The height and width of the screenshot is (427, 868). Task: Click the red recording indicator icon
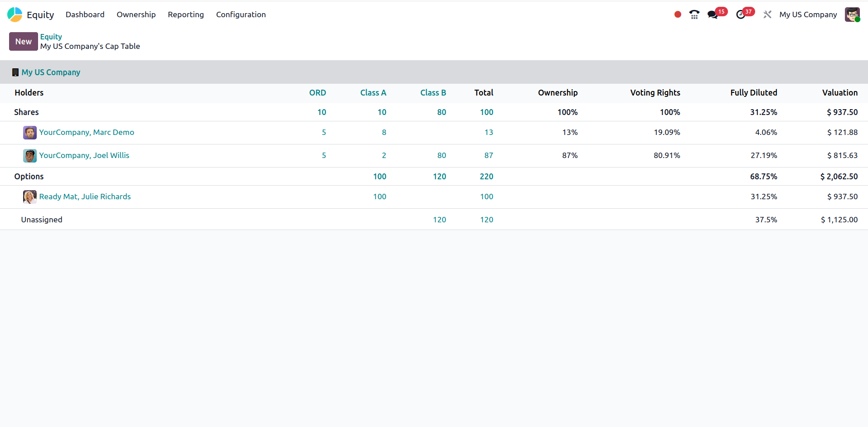coord(678,14)
